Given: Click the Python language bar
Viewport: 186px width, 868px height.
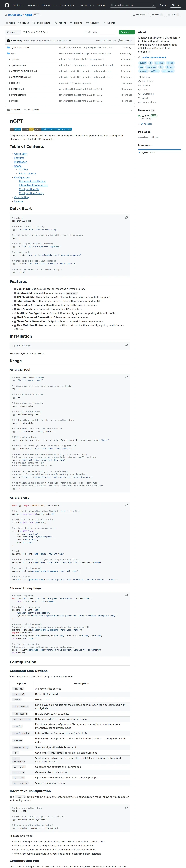Looking at the screenshot, I should click(x=159, y=150).
